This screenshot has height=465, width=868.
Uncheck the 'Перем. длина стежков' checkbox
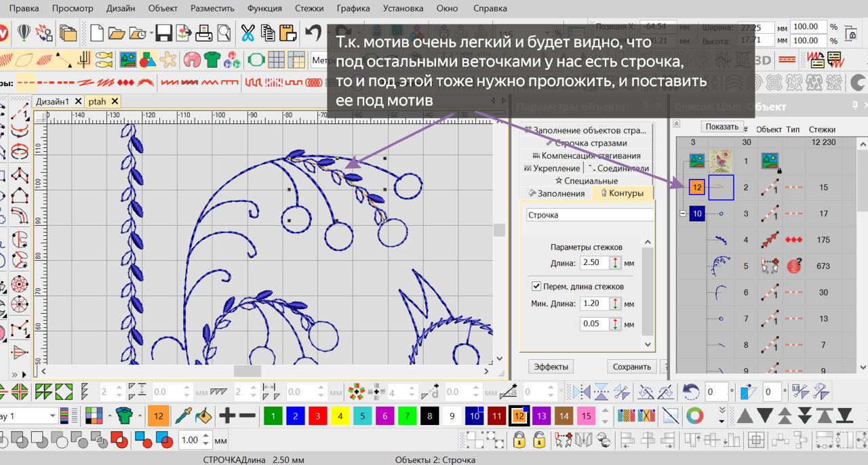[x=537, y=286]
